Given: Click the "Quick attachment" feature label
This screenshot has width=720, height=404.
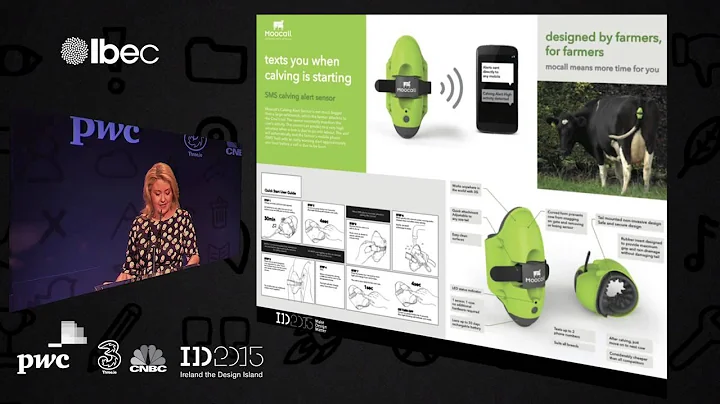Looking at the screenshot, I should [x=466, y=215].
